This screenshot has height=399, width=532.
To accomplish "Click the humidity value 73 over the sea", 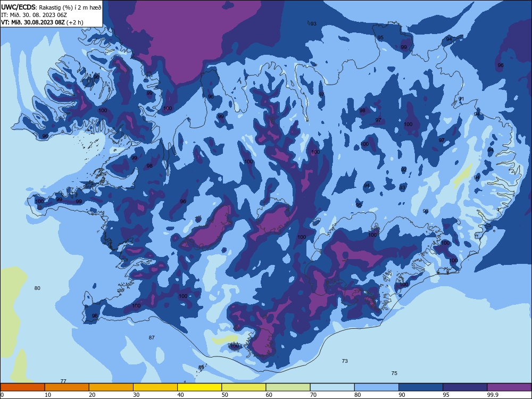I will (345, 361).
